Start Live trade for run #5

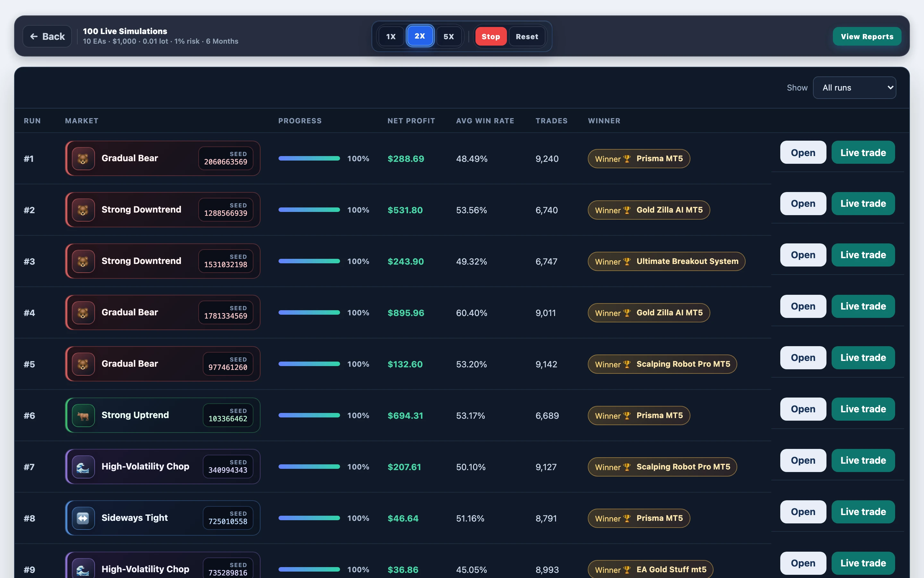tap(863, 358)
